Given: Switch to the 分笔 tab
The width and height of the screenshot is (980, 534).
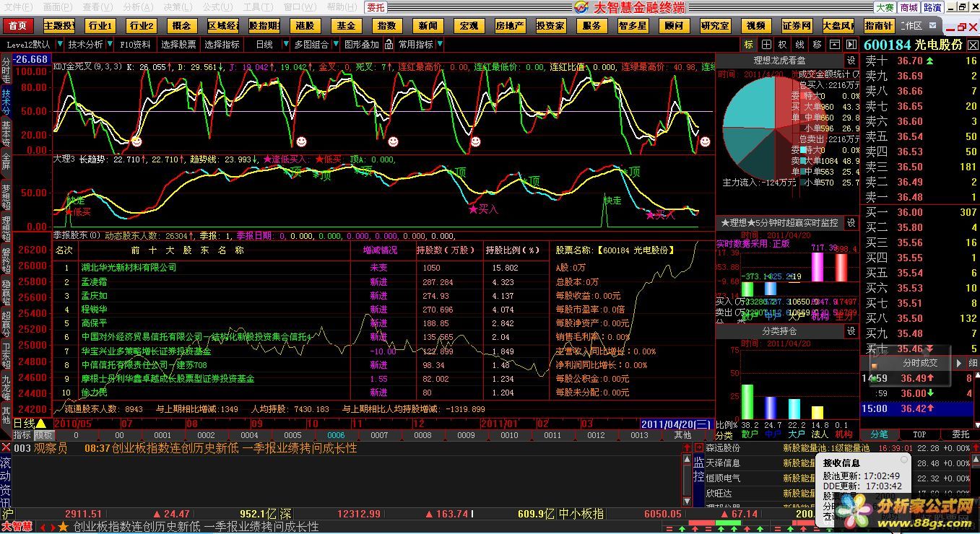Looking at the screenshot, I should click(879, 434).
